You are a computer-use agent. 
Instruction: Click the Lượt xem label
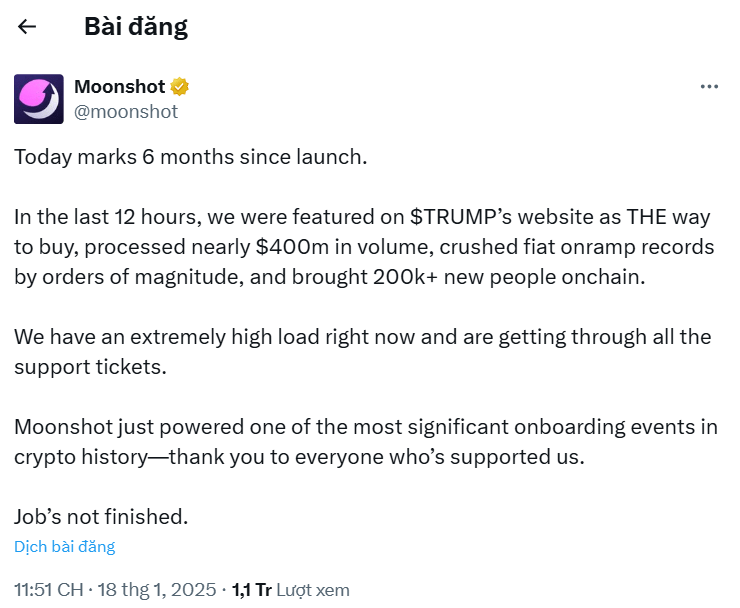(x=313, y=590)
